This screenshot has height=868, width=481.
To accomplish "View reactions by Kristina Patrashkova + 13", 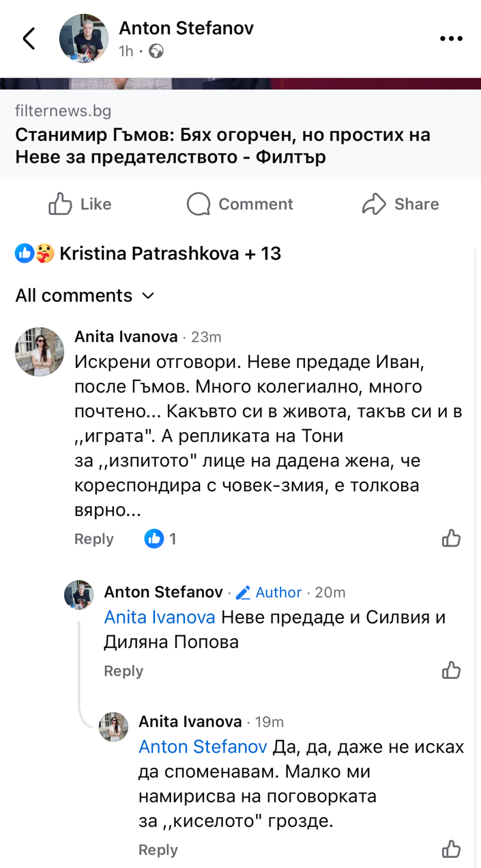I will point(148,253).
